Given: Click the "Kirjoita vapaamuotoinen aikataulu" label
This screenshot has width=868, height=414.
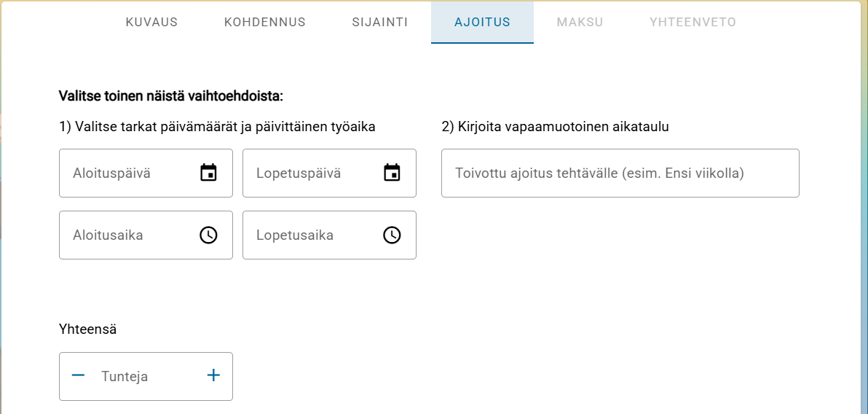Looking at the screenshot, I should click(555, 127).
